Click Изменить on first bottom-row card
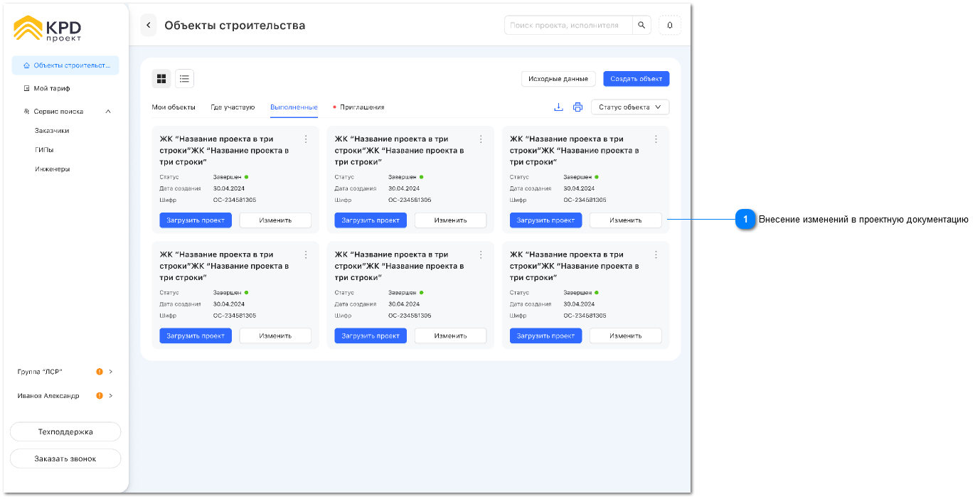This screenshot has height=499, width=980. tap(275, 336)
